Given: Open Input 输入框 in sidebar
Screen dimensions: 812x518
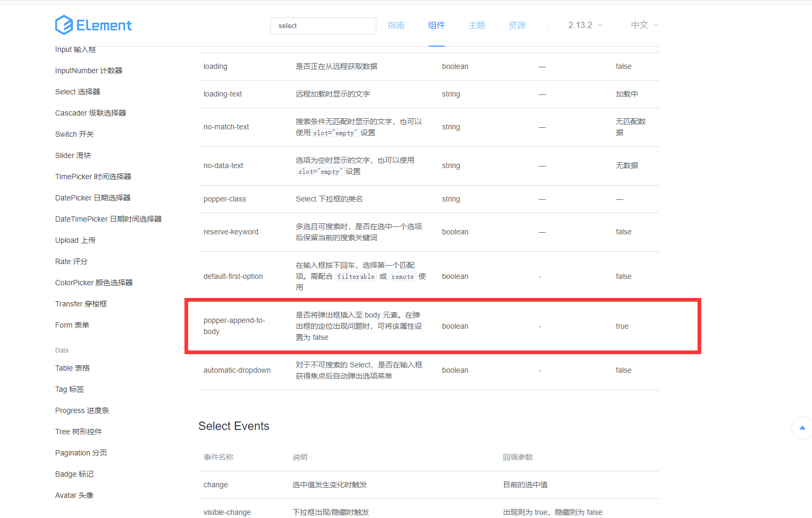Looking at the screenshot, I should [x=75, y=49].
